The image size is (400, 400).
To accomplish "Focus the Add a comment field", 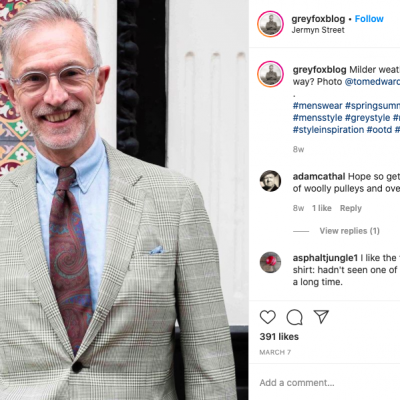I will tap(324, 382).
